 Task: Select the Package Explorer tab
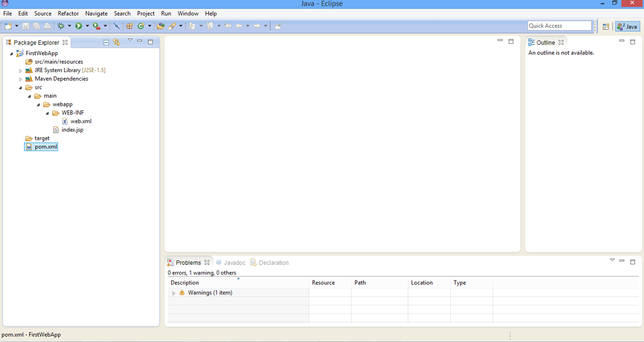[36, 42]
